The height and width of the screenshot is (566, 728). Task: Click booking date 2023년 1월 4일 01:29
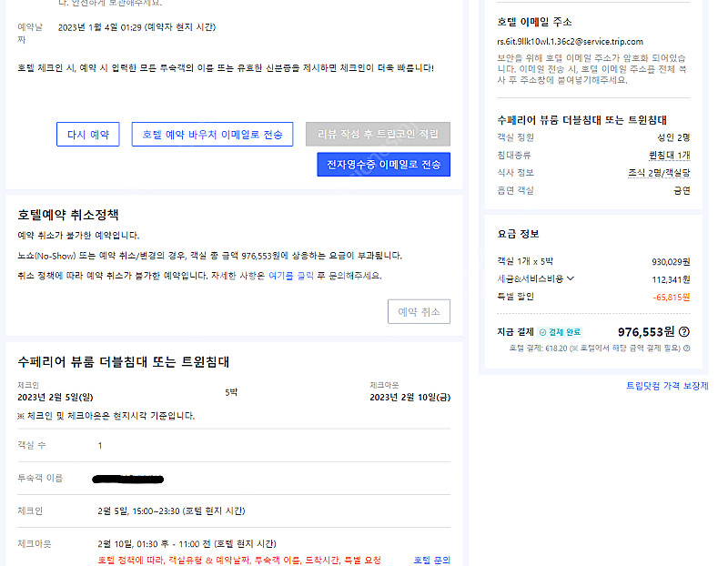[x=136, y=27]
